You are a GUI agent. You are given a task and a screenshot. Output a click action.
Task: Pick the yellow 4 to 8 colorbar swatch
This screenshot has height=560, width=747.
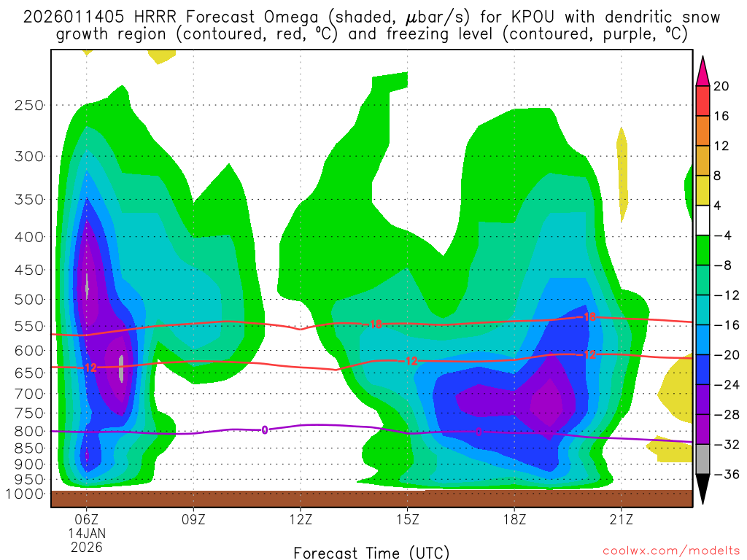click(x=703, y=190)
